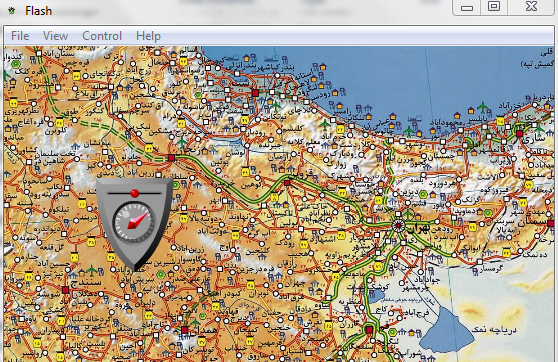Select the red square marker of Rasht

point(255,93)
